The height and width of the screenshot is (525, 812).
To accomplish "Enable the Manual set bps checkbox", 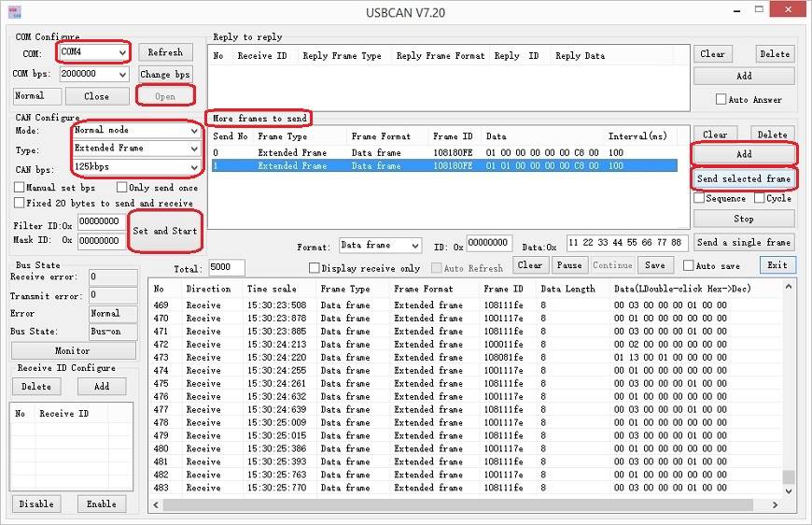I will [20, 188].
